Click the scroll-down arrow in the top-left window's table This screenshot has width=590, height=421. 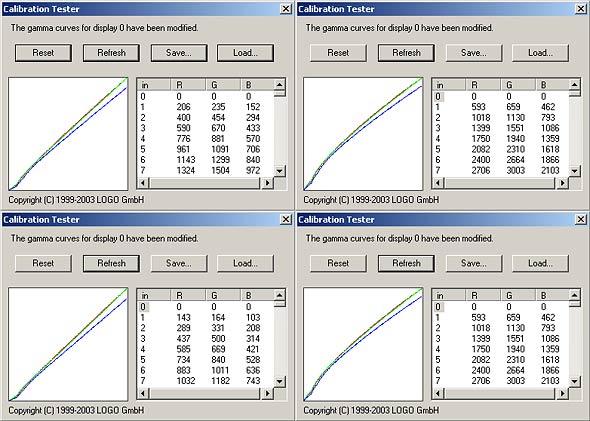(x=280, y=171)
